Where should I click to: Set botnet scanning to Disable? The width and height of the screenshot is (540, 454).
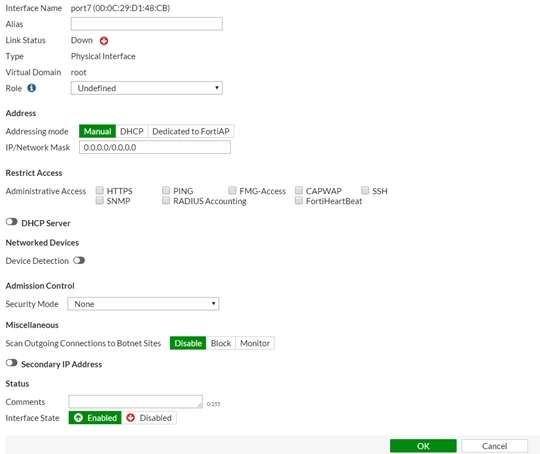pos(188,343)
